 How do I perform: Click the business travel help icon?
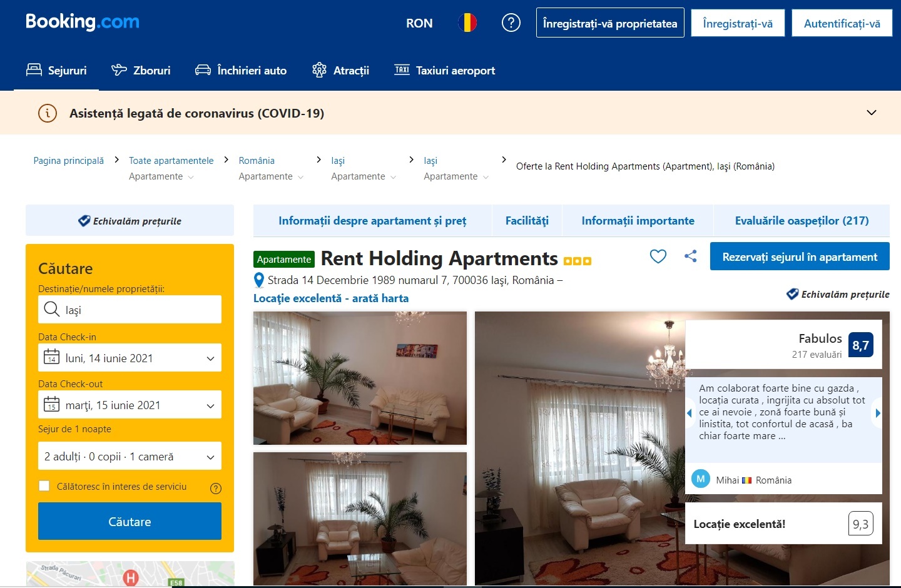tap(216, 489)
